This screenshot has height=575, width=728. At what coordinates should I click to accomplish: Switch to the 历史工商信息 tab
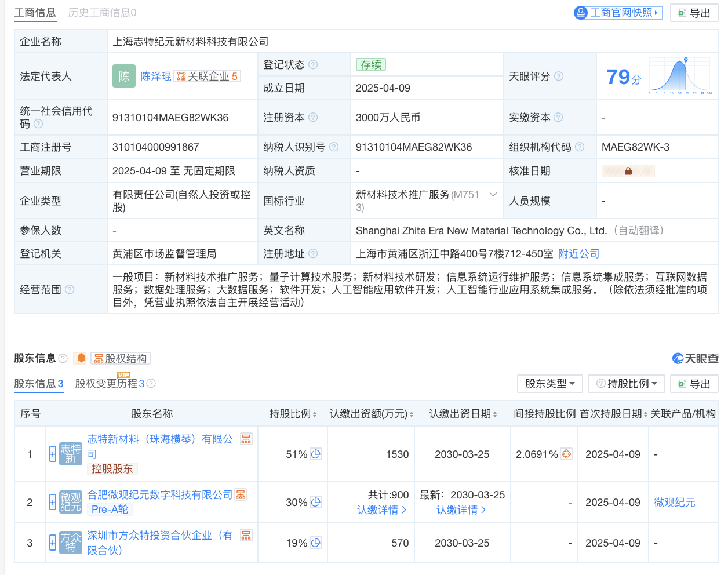pos(102,13)
